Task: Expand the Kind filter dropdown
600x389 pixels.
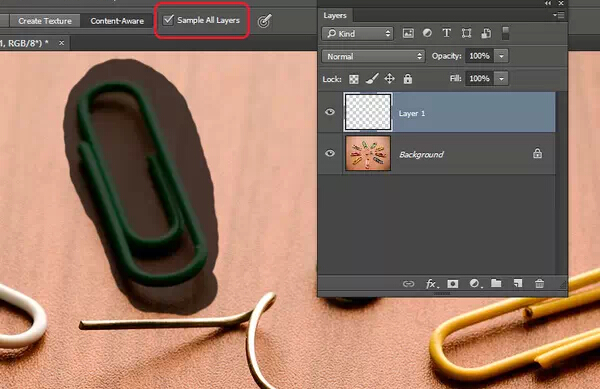Action: pos(358,34)
